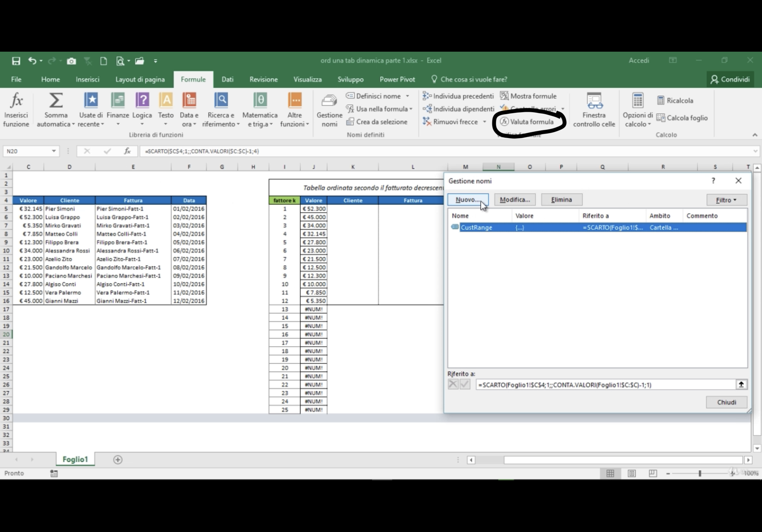
Task: Open Filtro dropdown in Gestione nomi
Action: pyautogui.click(x=727, y=200)
